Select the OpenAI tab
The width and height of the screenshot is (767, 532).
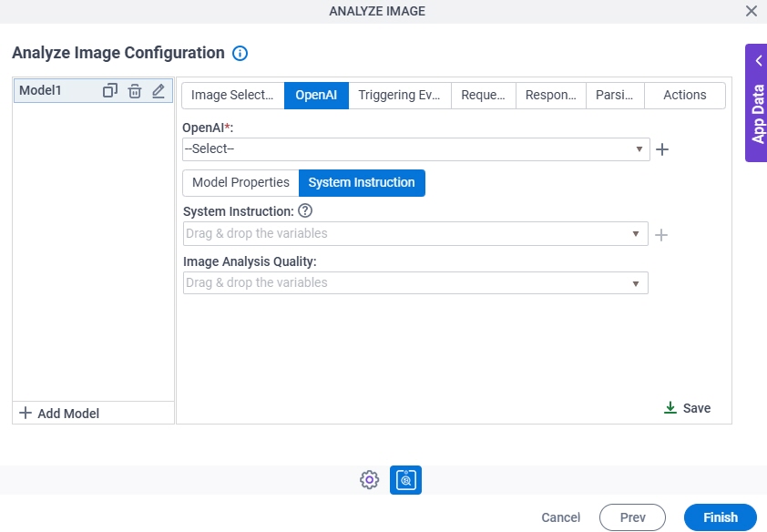coord(316,96)
